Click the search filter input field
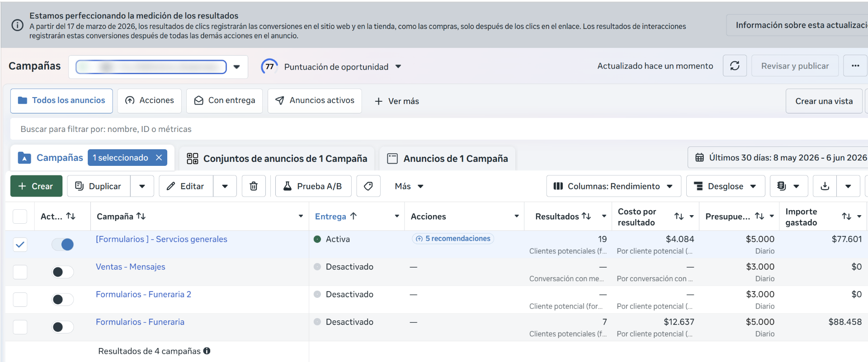 439,129
